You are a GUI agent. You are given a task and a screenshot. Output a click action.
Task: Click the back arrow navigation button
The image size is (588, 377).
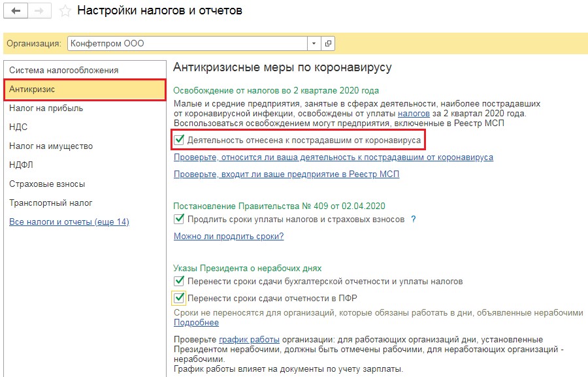coord(16,11)
